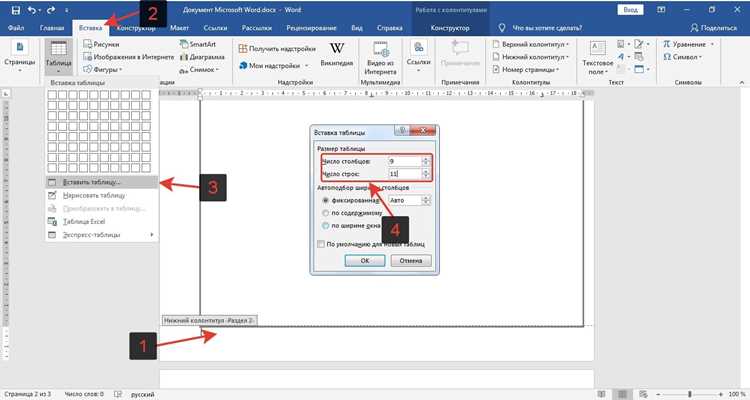Click the 100 % zoom level
The image size is (750, 400).
coord(737,394)
